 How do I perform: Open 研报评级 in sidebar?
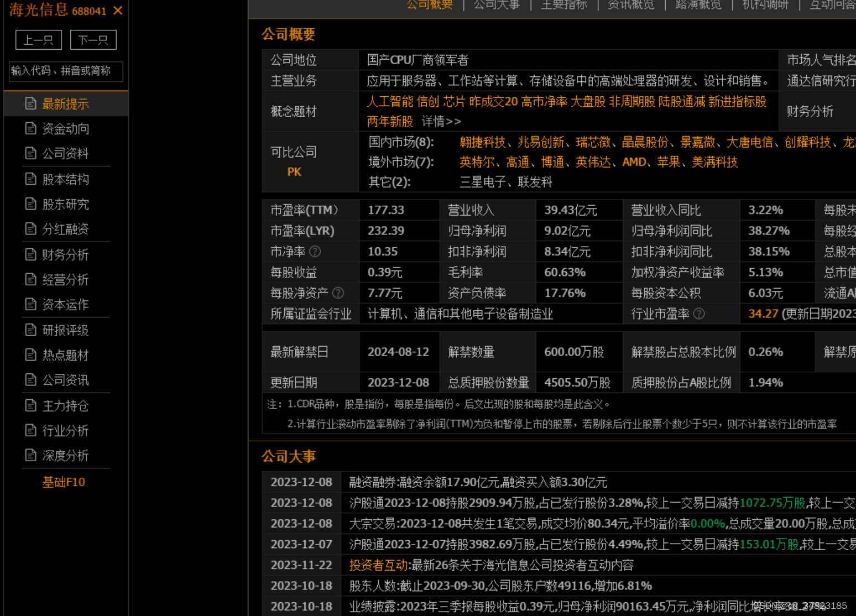click(66, 330)
